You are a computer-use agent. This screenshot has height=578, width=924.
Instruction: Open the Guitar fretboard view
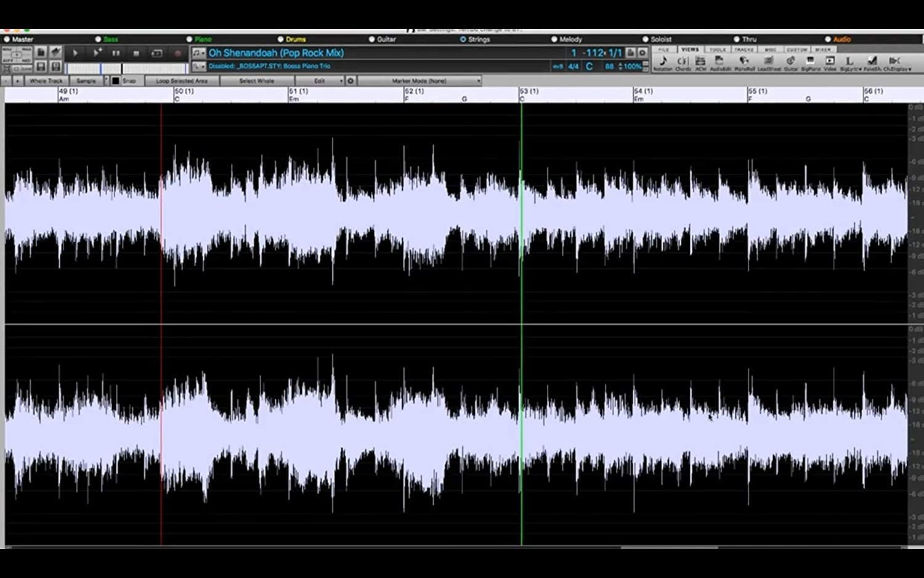791,62
